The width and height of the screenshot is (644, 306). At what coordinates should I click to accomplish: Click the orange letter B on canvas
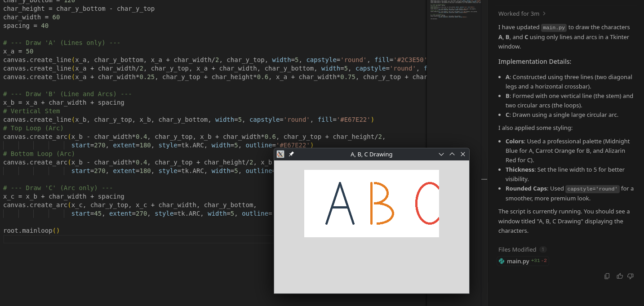382,203
